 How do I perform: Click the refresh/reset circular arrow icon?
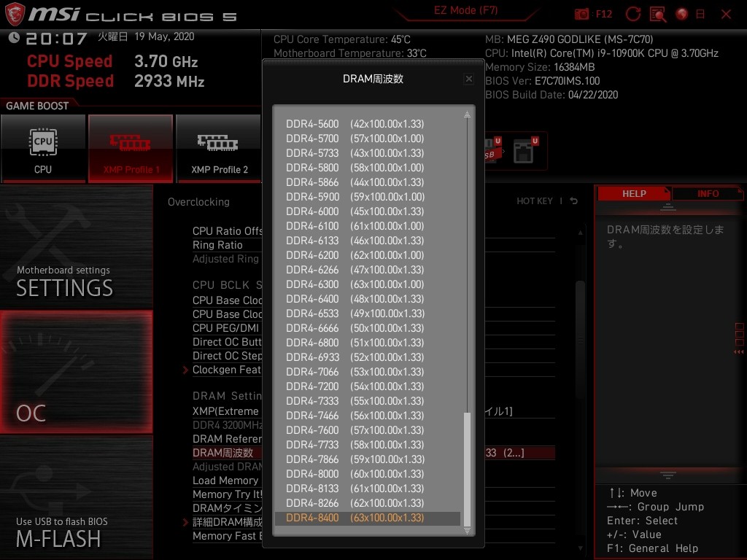(x=632, y=14)
